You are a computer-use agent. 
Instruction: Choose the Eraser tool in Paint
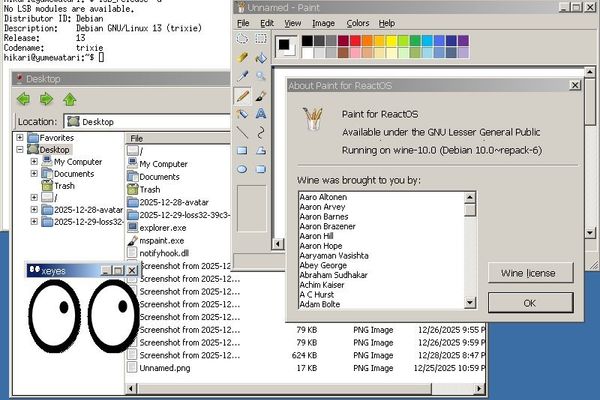[x=242, y=57]
